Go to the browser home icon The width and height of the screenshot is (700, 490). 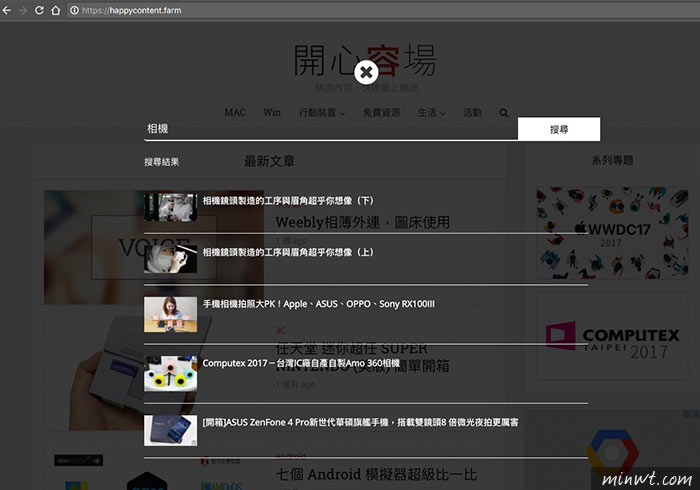pyautogui.click(x=55, y=10)
